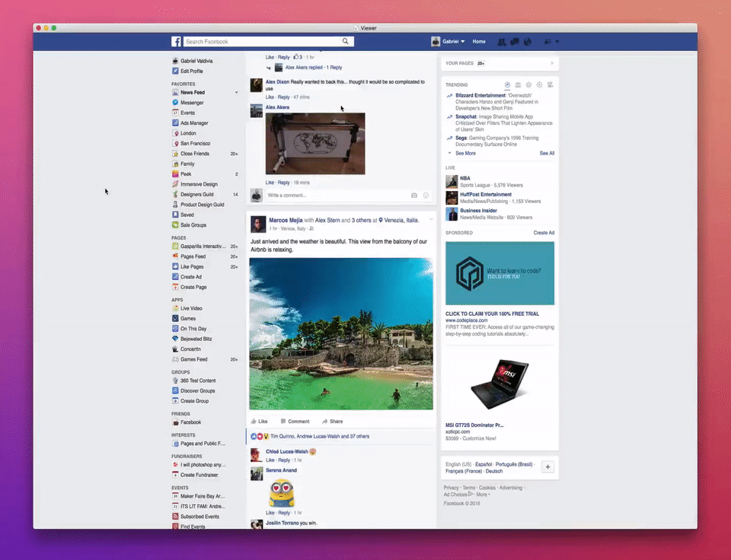Select Science trending category icon
Viewport: 731px width, 560px height.
point(528,84)
